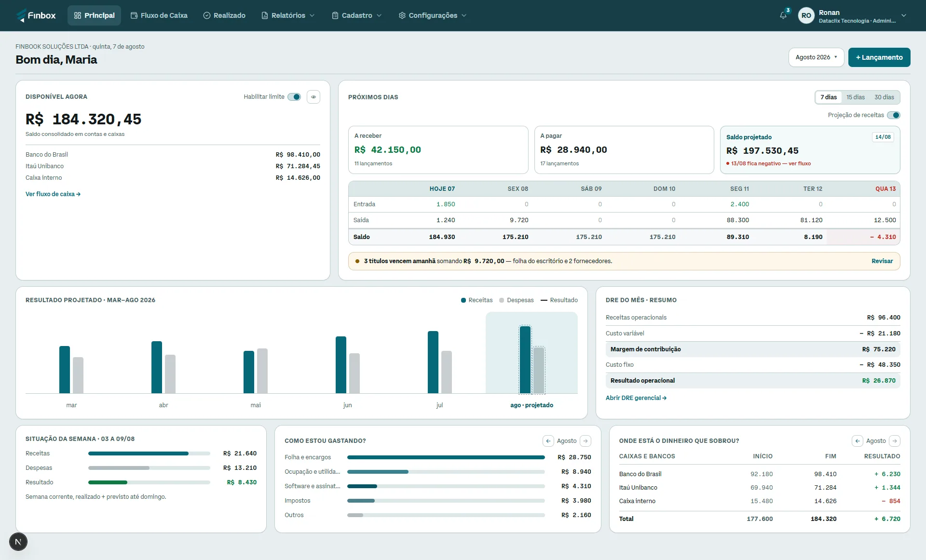Toggle Resultado legend in chart
The image size is (926, 560).
coord(559,300)
